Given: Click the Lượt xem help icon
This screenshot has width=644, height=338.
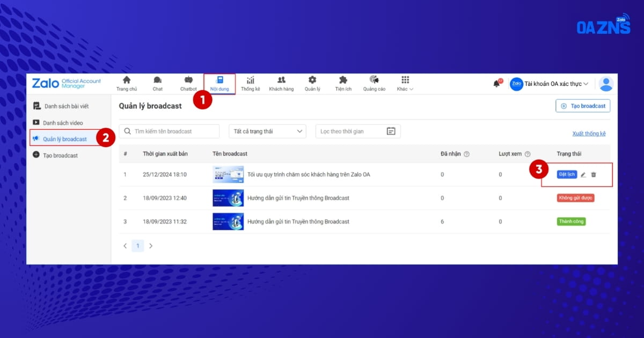Looking at the screenshot, I should [x=528, y=154].
